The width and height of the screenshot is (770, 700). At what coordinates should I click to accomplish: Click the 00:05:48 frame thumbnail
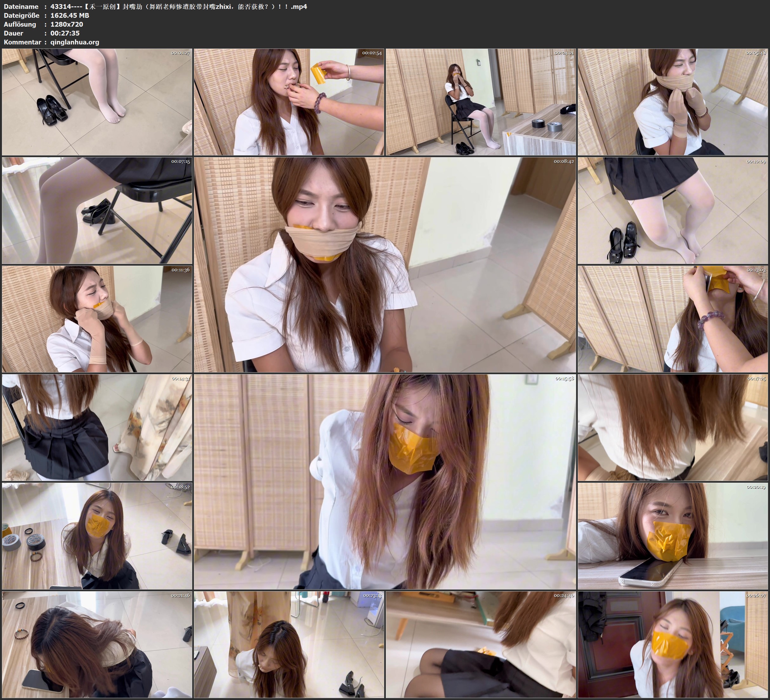pos(673,102)
